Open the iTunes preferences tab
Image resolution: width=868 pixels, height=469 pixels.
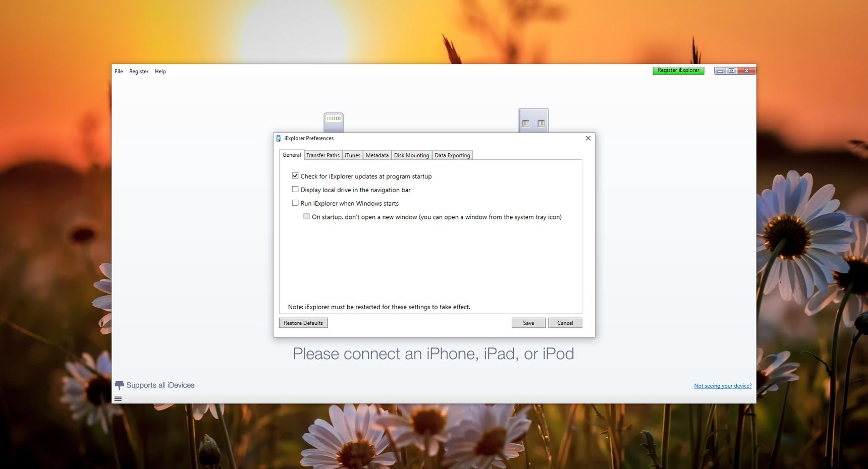[353, 155]
